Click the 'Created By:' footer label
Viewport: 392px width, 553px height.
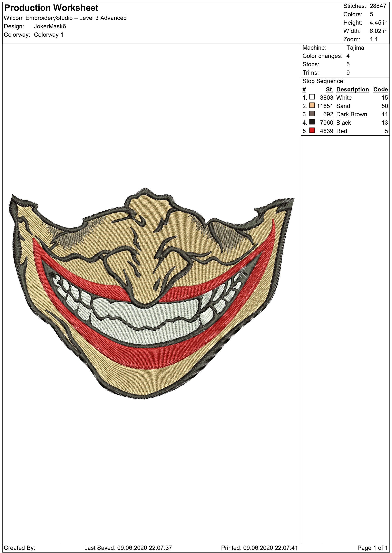20,548
